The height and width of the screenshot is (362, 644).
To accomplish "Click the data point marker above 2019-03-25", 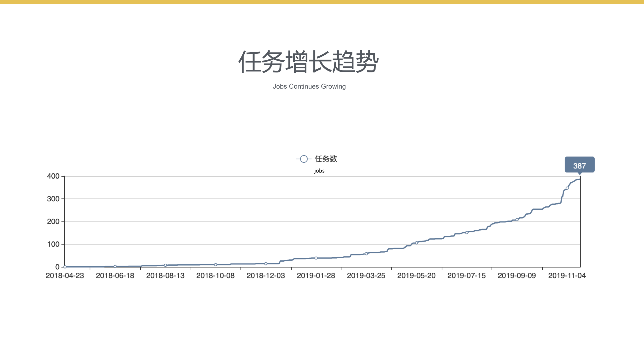I will pyautogui.click(x=366, y=254).
